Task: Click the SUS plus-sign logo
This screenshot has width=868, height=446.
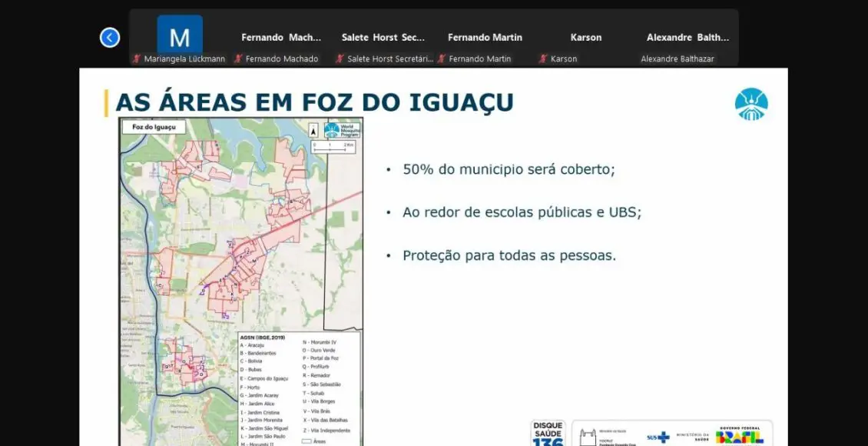Action: (x=658, y=437)
